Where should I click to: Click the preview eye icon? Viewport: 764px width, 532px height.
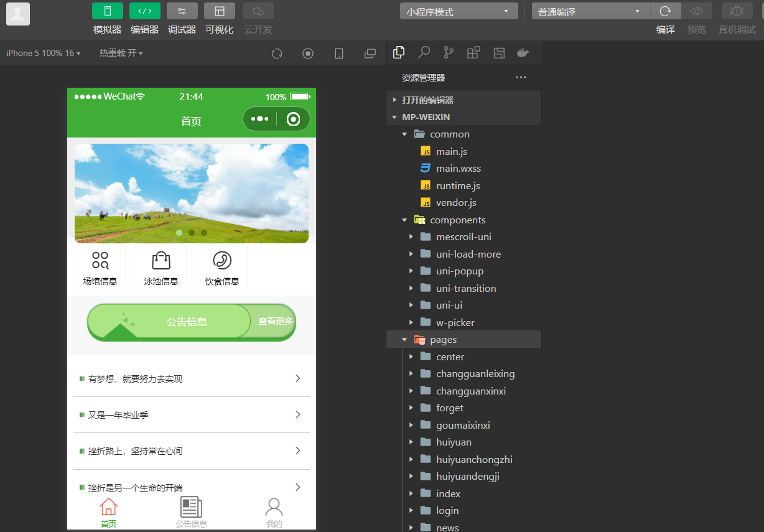(697, 11)
